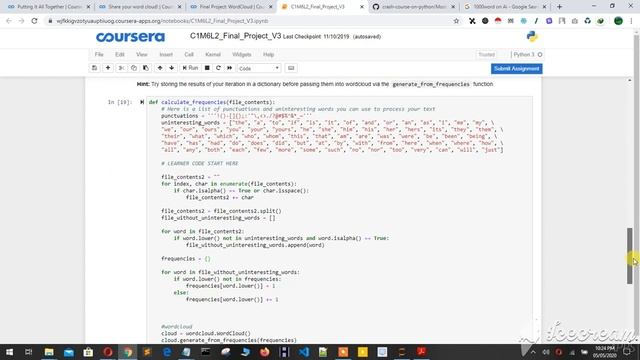The width and height of the screenshot is (640, 360).
Task: Switch to the GitHub crash-course-on-python tab
Action: pyautogui.click(x=414, y=7)
